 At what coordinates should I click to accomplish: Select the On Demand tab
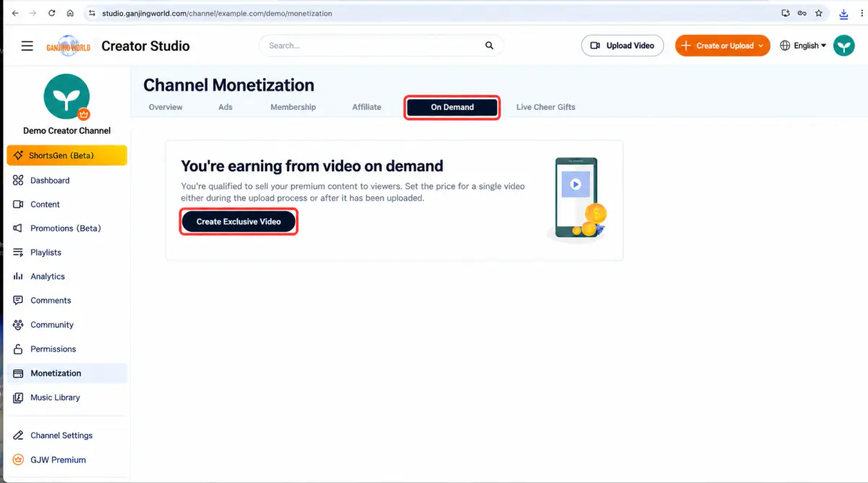point(452,107)
